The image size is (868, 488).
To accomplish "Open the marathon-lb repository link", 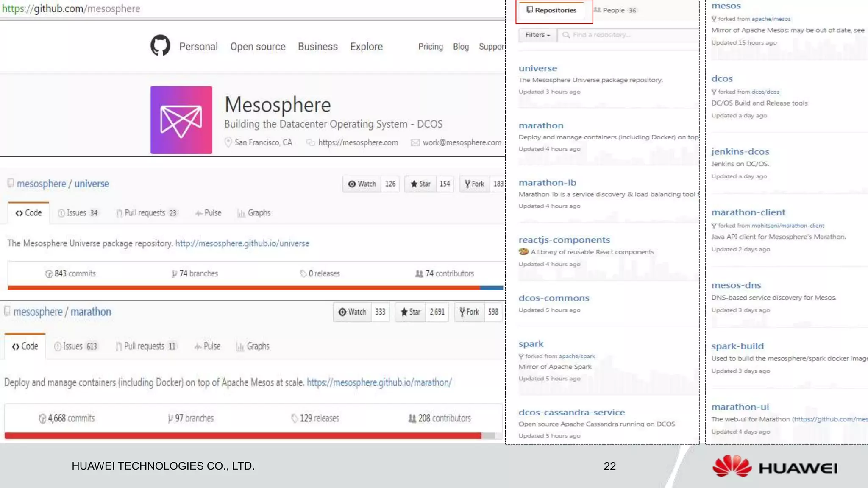I will pos(547,183).
